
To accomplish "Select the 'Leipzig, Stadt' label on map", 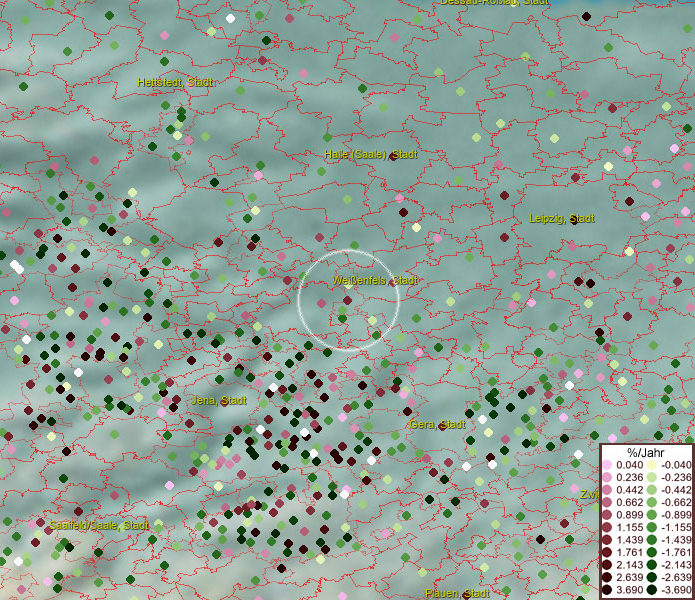I will tap(562, 218).
